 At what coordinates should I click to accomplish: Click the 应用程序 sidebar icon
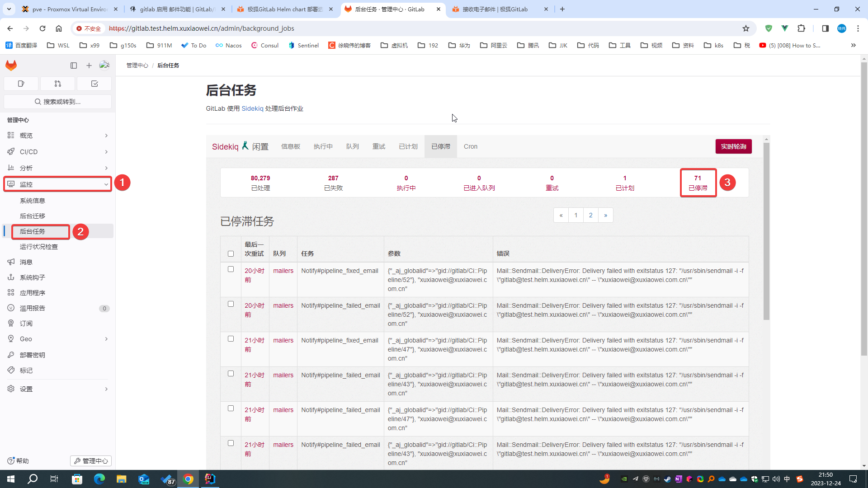pos(11,292)
